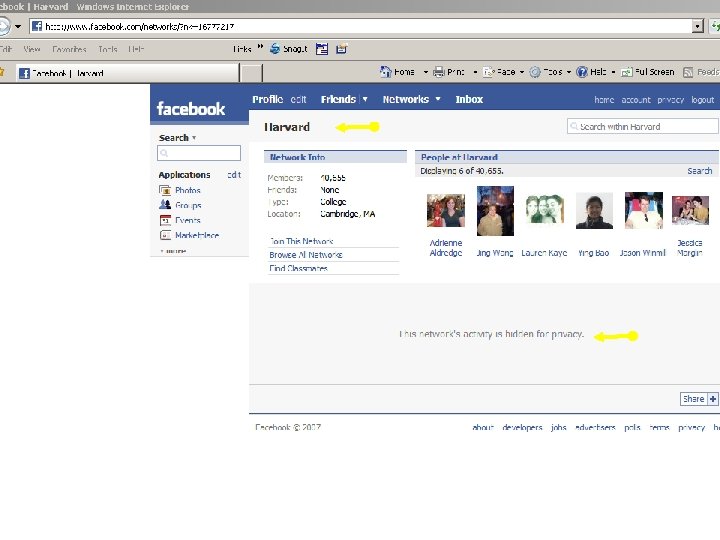This screenshot has width=720, height=540.
Task: Click the jobs footer link
Action: tap(558, 428)
